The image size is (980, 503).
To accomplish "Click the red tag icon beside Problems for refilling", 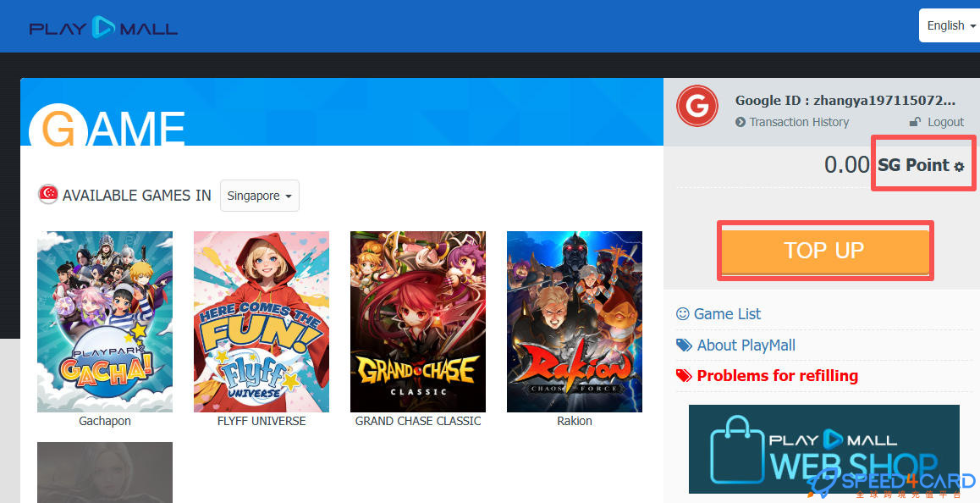I will 684,375.
